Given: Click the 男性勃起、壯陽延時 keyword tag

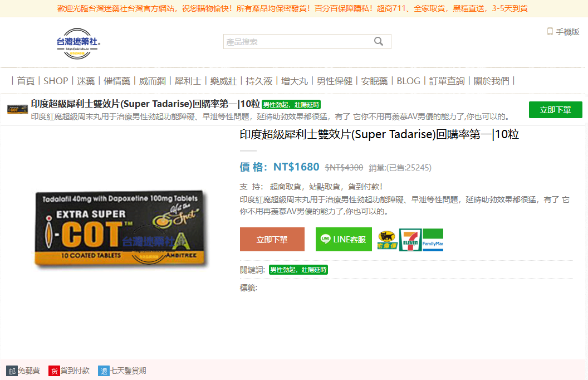Looking at the screenshot, I should tap(298, 269).
